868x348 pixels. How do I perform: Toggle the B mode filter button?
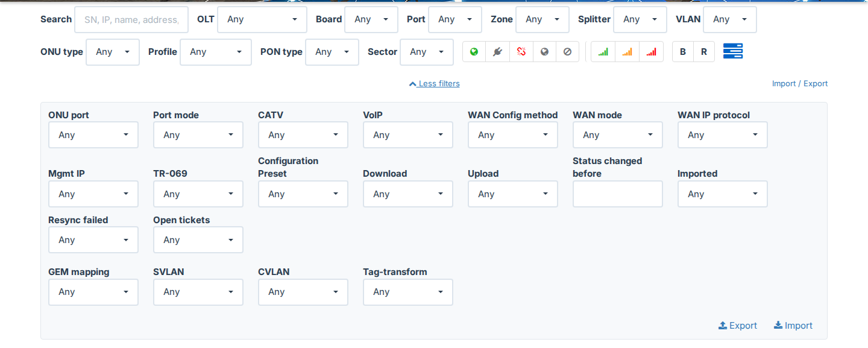click(683, 52)
